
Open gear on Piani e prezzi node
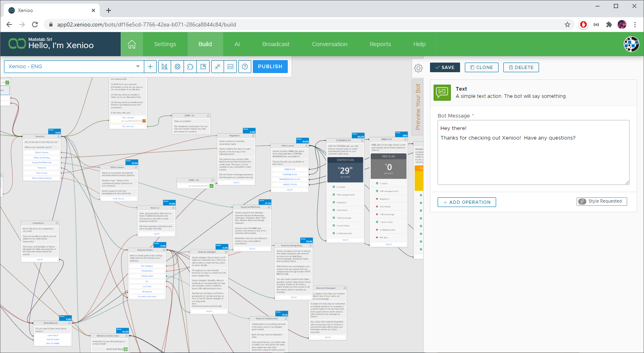point(306,146)
